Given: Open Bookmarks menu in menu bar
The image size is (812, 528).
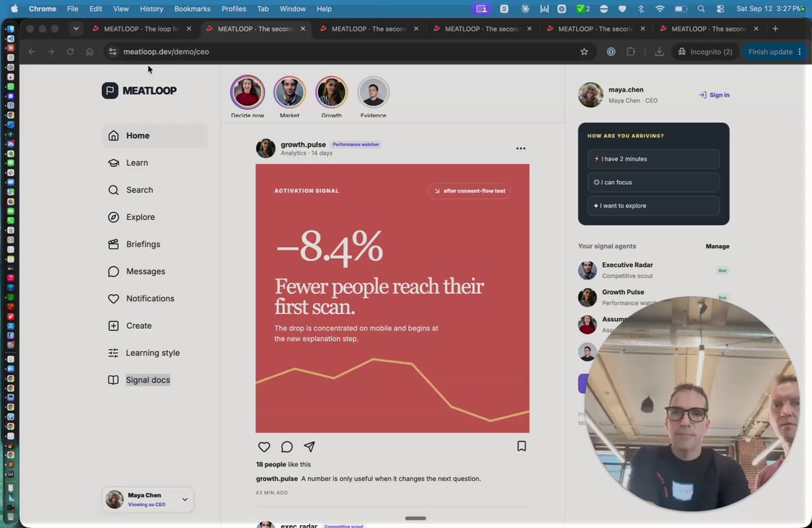Looking at the screenshot, I should (192, 9).
